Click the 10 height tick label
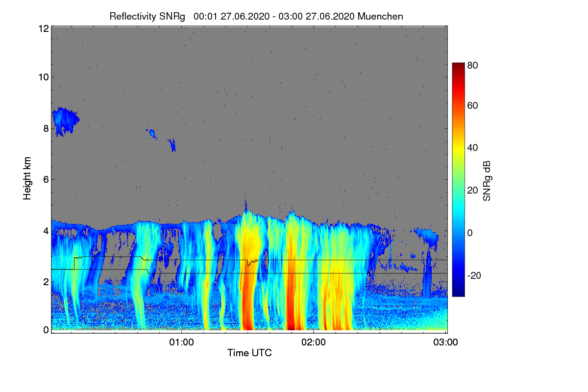 (x=43, y=77)
